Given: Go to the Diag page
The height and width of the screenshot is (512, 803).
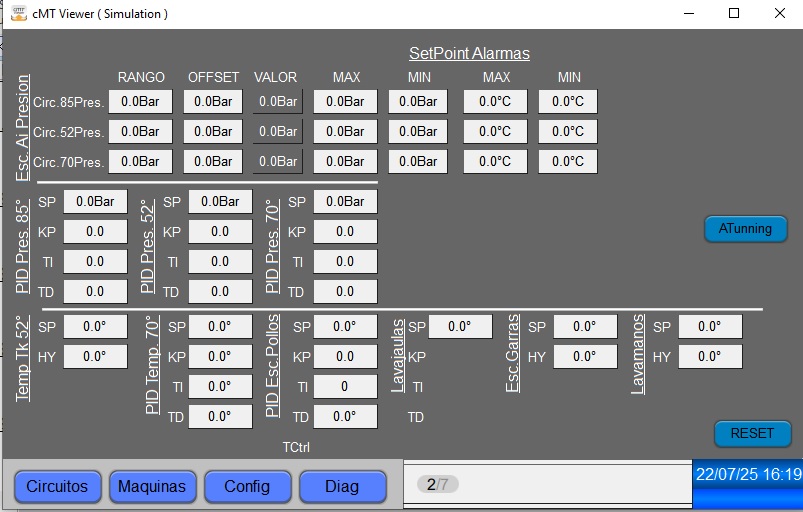Looking at the screenshot, I should coord(342,486).
